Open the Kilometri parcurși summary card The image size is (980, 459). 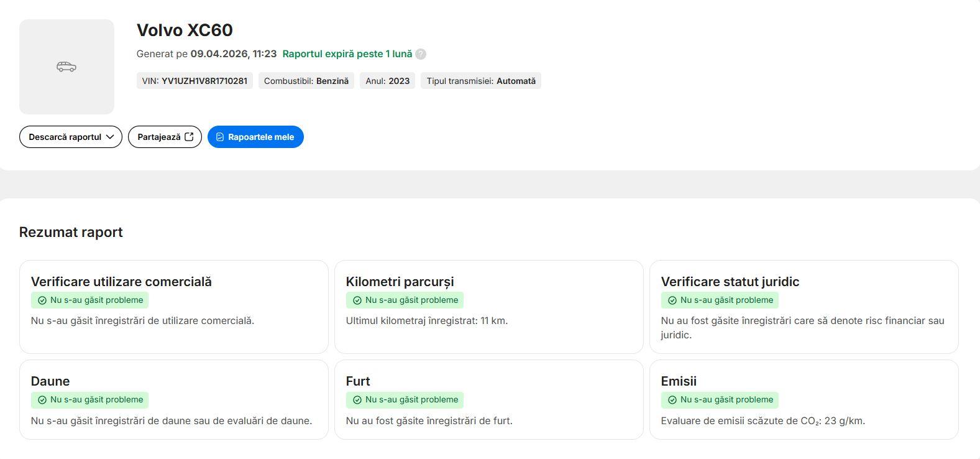(488, 307)
